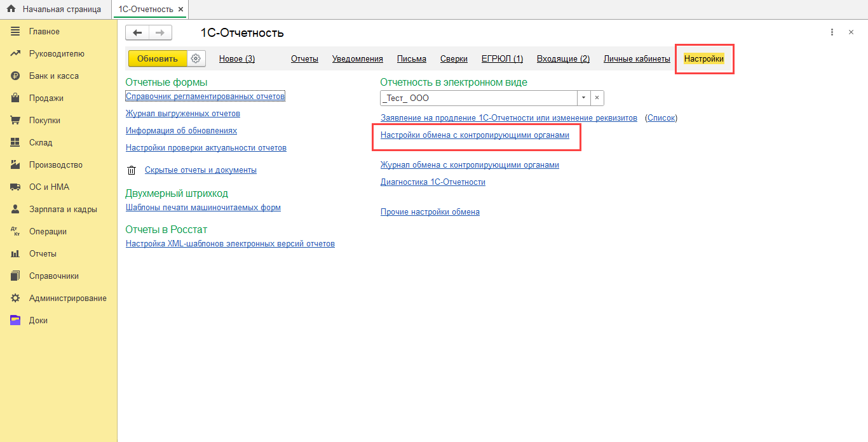The image size is (868, 442).
Task: Clear the organization field with x button
Action: [597, 98]
